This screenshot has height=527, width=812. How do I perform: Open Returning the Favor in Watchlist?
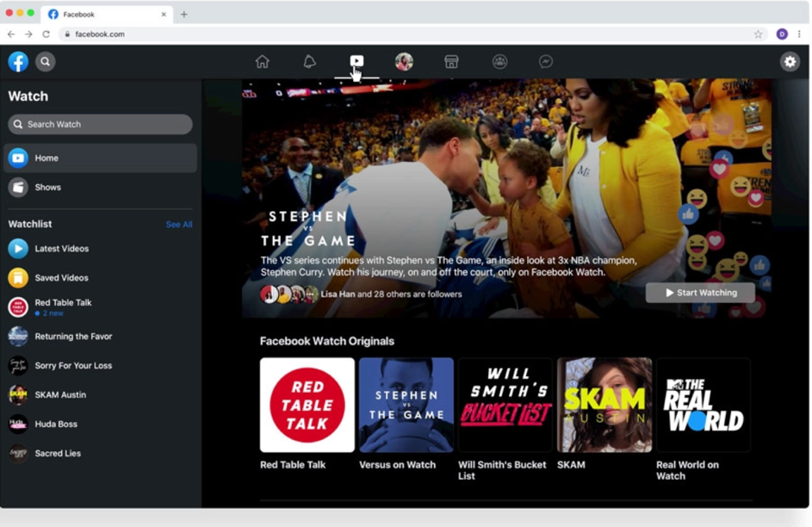pyautogui.click(x=100, y=336)
